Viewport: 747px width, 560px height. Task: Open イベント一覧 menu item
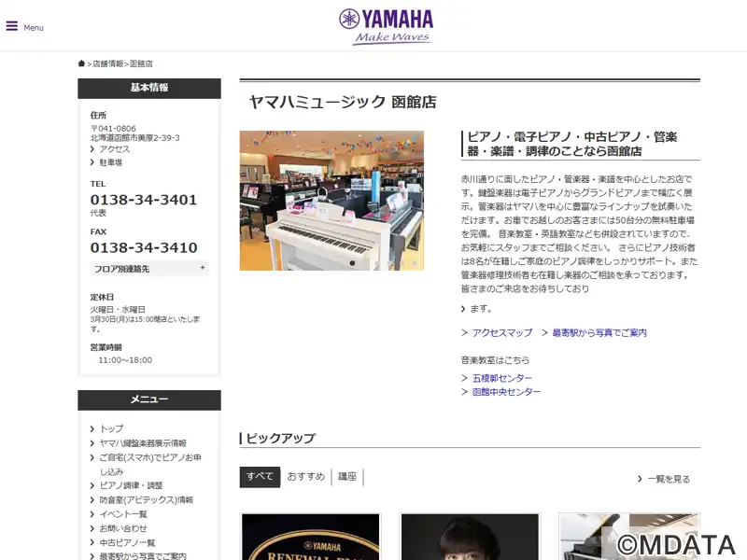click(x=123, y=514)
